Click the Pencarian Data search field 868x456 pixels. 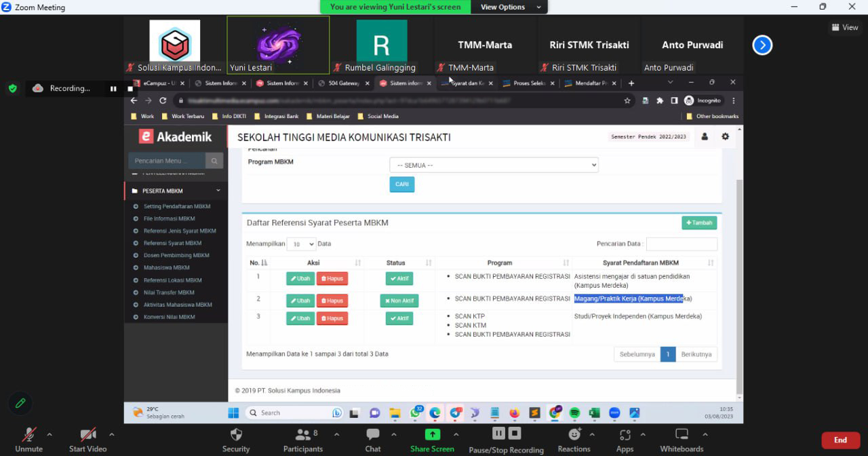682,244
